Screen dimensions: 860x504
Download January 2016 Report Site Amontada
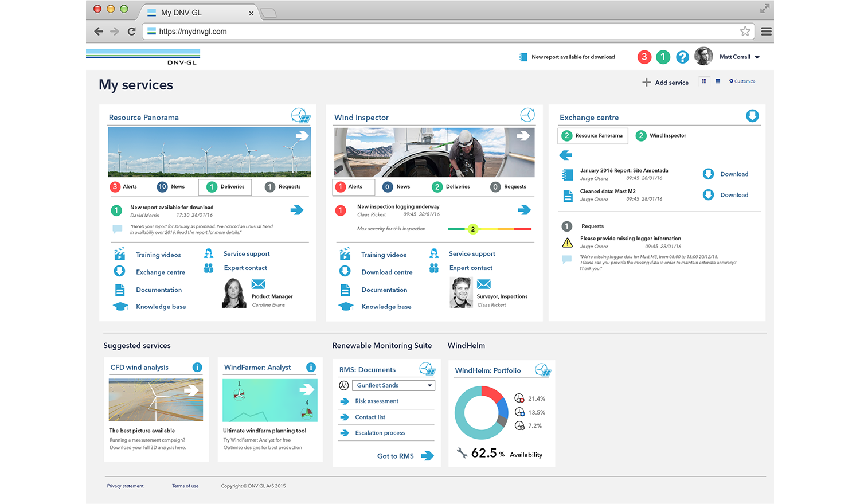(x=726, y=174)
